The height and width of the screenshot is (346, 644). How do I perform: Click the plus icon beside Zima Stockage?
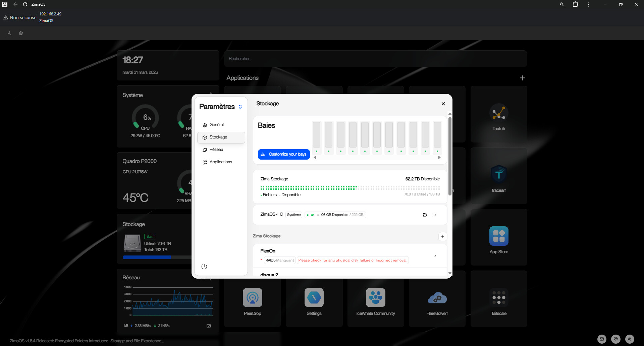click(x=442, y=237)
